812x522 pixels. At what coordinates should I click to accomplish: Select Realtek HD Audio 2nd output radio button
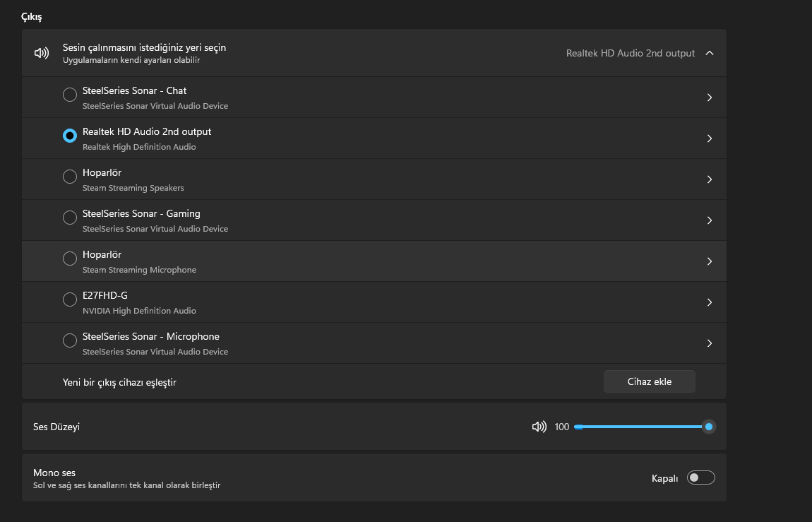(x=70, y=135)
